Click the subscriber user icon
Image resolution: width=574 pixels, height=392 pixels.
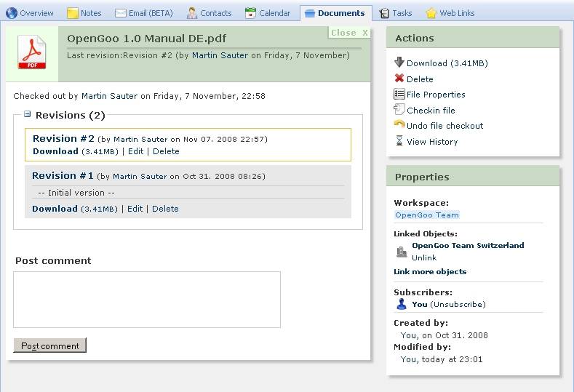pos(402,304)
